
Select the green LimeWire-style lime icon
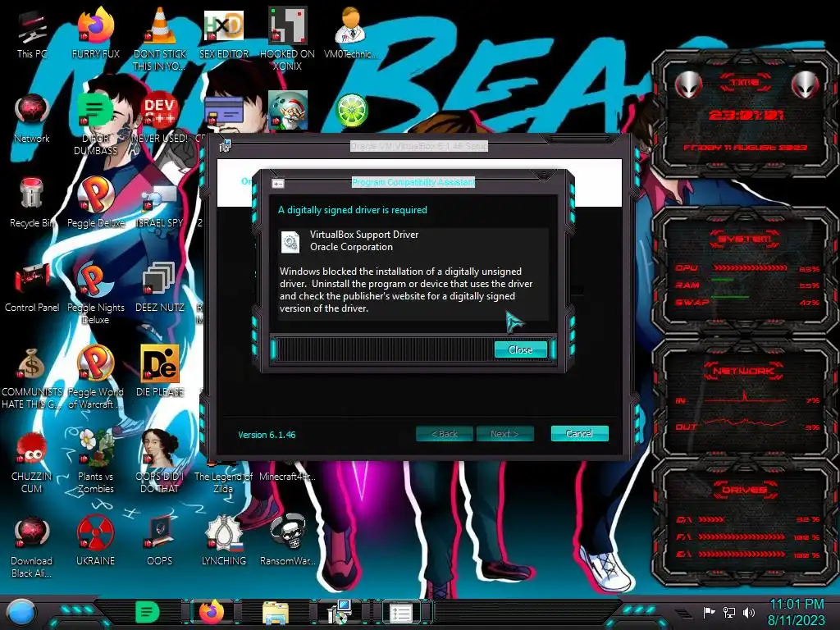(351, 111)
